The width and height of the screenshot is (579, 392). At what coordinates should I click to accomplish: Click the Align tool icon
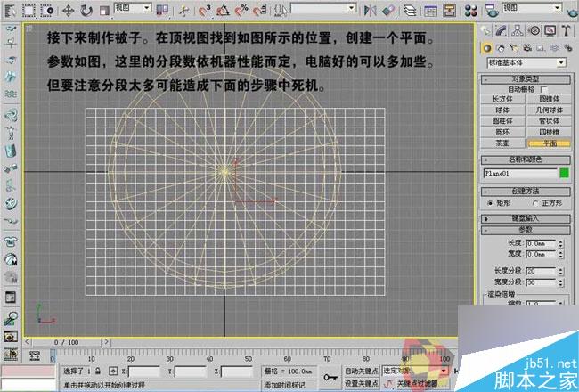[x=388, y=11]
